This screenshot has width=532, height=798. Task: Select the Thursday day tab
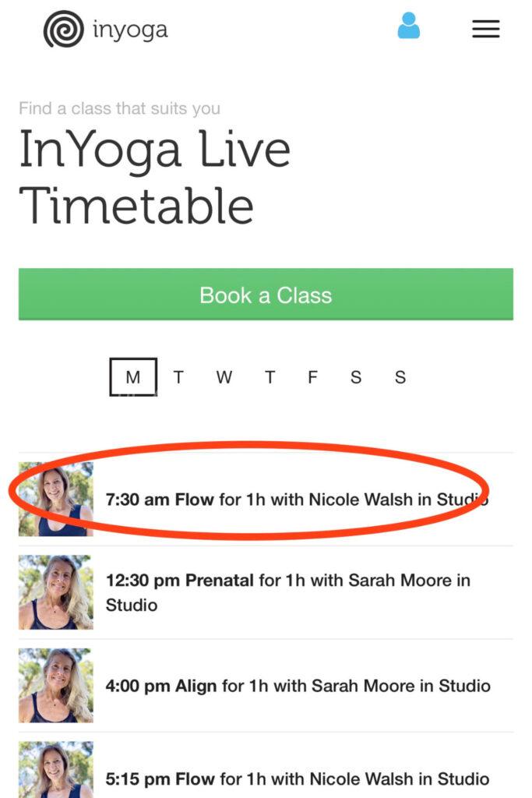(x=270, y=377)
